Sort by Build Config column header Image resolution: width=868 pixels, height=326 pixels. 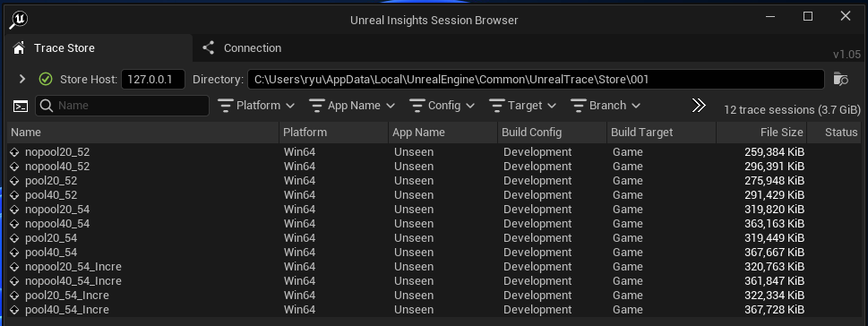[553, 133]
